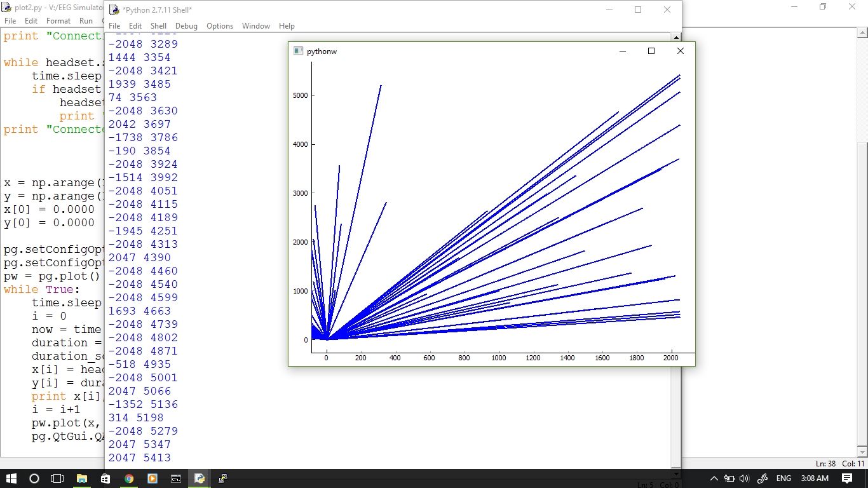The width and height of the screenshot is (868, 488).
Task: Open the Debug menu in Python Shell
Action: (x=186, y=26)
